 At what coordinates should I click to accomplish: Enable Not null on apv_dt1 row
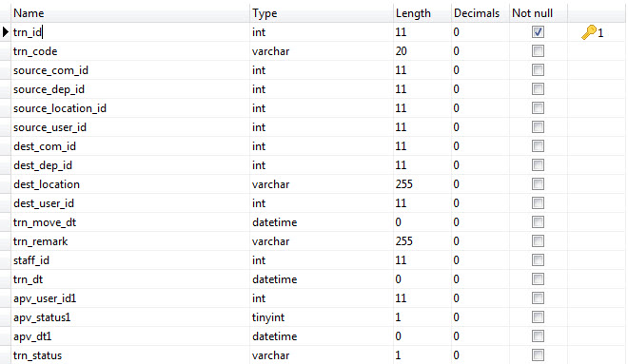538,336
